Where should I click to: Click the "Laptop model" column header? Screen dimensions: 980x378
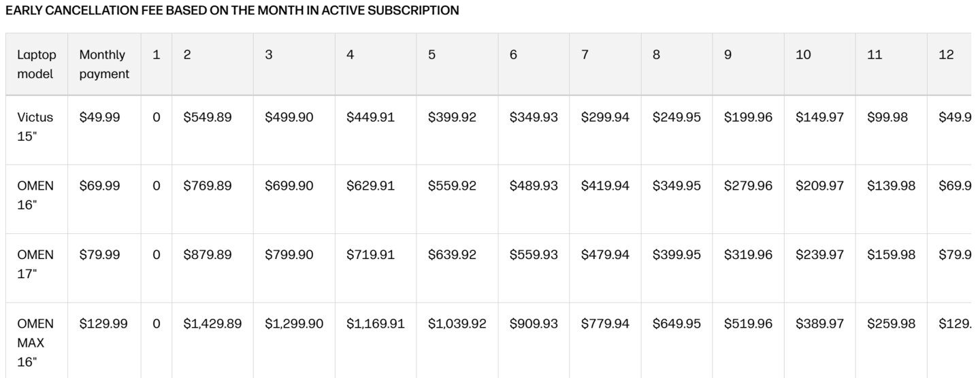pos(37,65)
